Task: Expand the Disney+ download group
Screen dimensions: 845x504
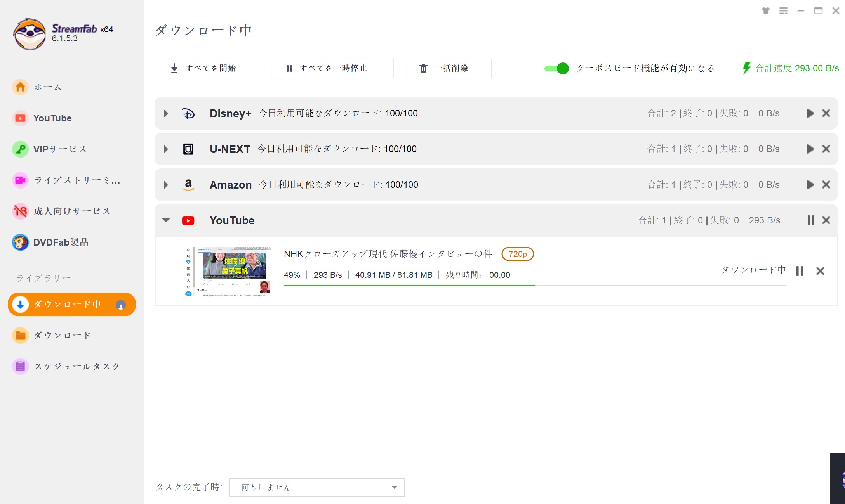Action: [166, 113]
